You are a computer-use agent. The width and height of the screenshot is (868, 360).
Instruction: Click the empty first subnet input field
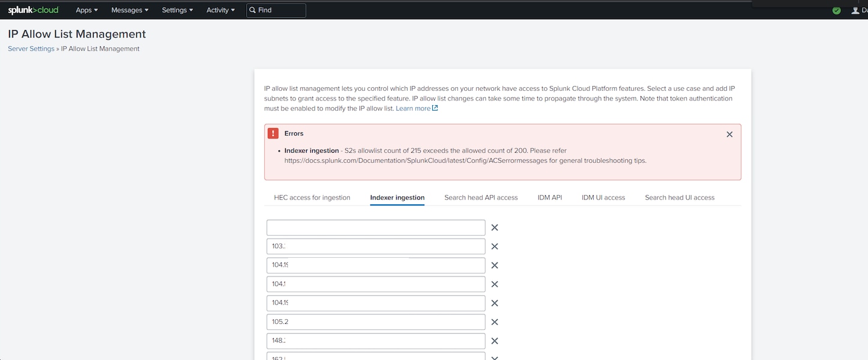[x=376, y=227]
